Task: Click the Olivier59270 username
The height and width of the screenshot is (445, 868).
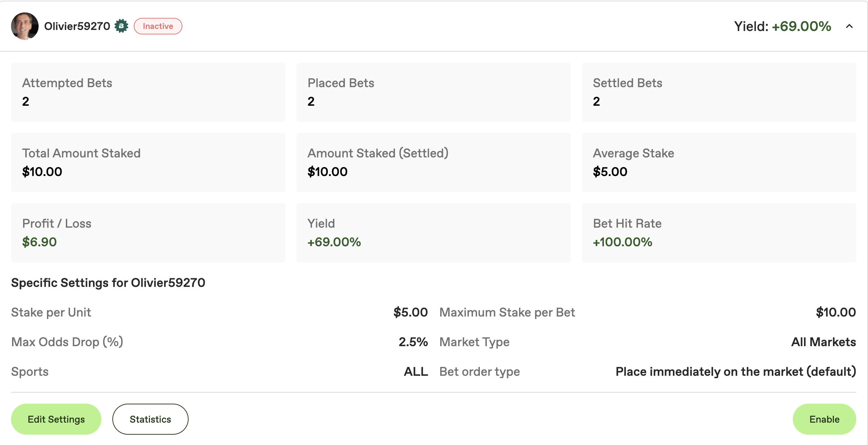Action: point(77,26)
